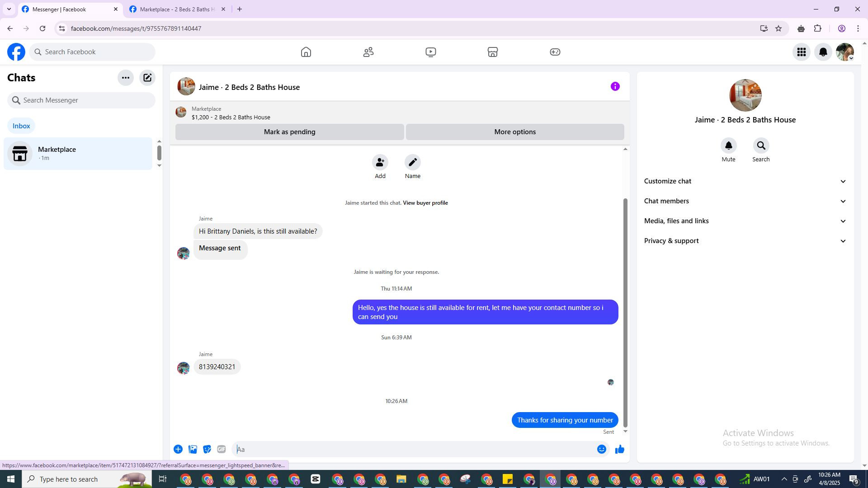Open the conversation information icon
The width and height of the screenshot is (868, 488).
[615, 86]
